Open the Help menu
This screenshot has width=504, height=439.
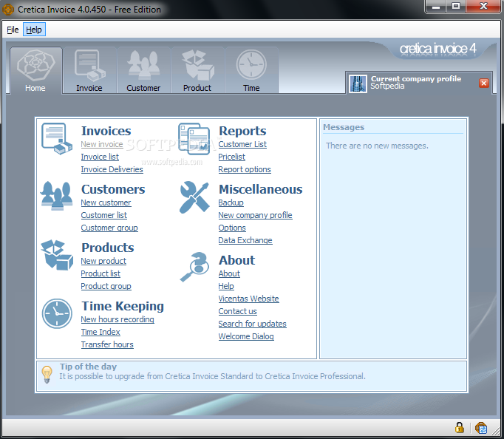34,30
